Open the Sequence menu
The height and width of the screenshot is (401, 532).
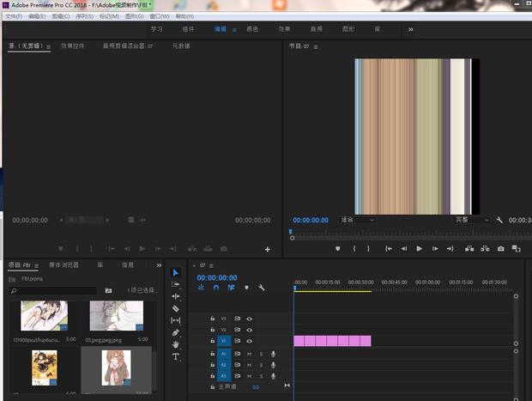(84, 16)
